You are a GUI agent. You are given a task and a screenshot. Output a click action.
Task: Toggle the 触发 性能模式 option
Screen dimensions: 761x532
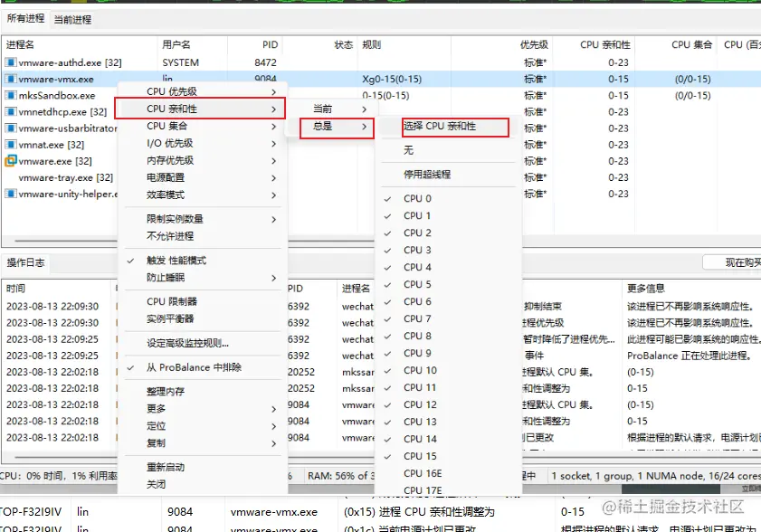pyautogui.click(x=176, y=261)
